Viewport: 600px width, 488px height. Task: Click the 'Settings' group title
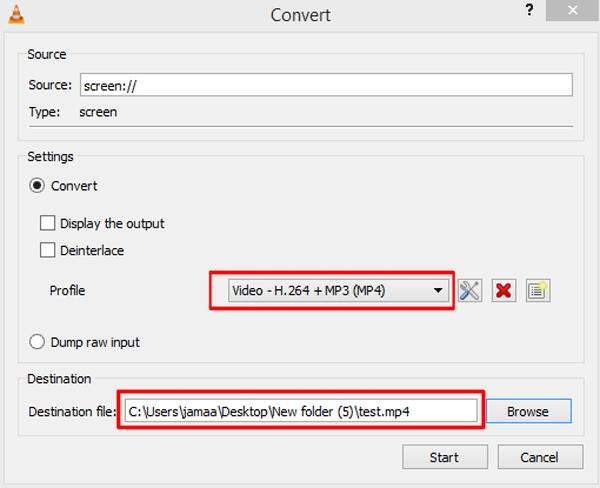(x=50, y=157)
